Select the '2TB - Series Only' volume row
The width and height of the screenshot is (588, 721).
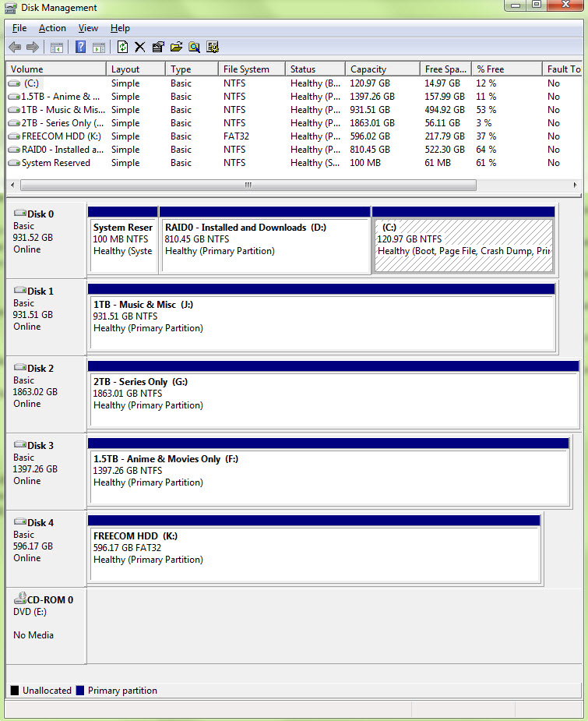(294, 123)
